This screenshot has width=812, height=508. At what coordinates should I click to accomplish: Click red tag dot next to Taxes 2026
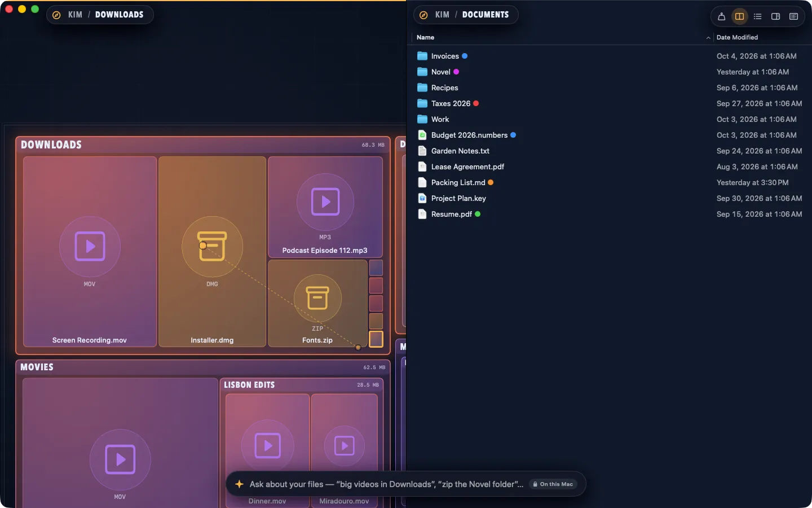476,103
